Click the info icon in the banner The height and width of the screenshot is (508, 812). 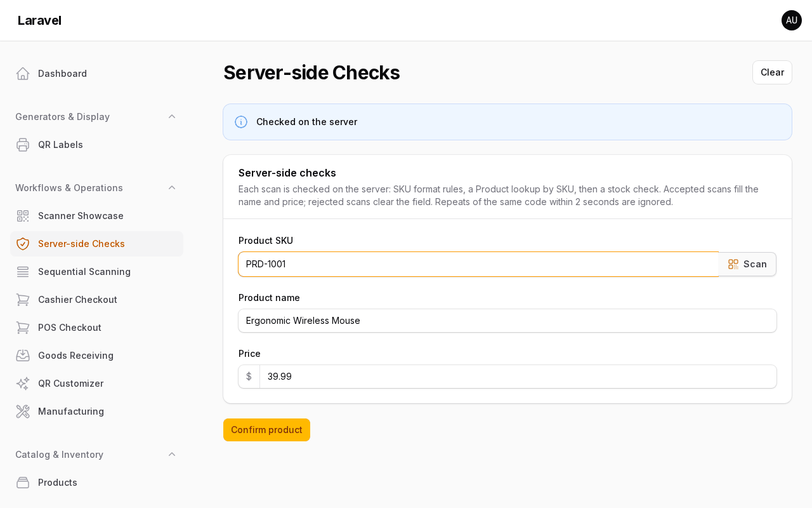tap(241, 122)
